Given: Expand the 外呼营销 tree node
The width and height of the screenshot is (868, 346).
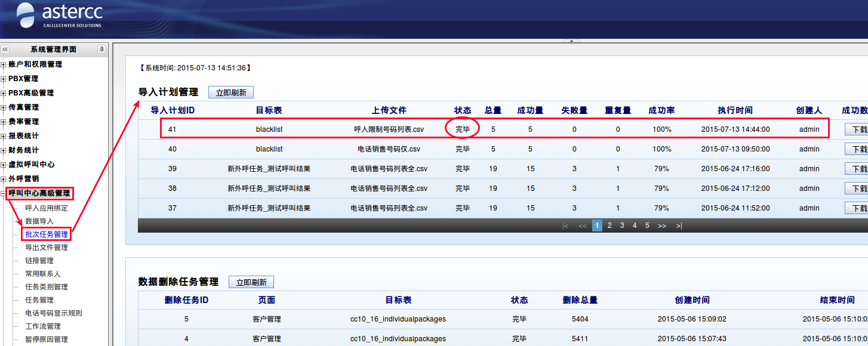Looking at the screenshot, I should (x=4, y=179).
